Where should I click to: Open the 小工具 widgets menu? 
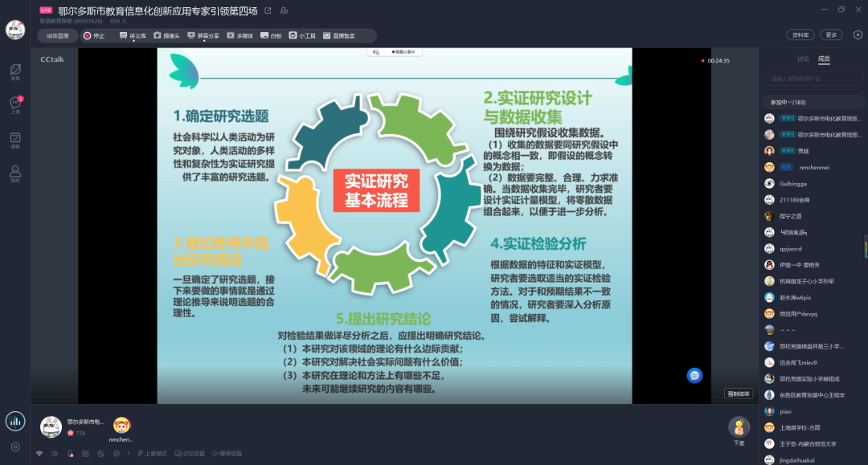[302, 36]
